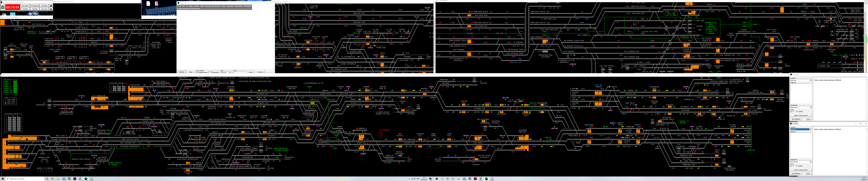Clear the Train List filter
868x181 pixels.
pyautogui.click(x=251, y=72)
